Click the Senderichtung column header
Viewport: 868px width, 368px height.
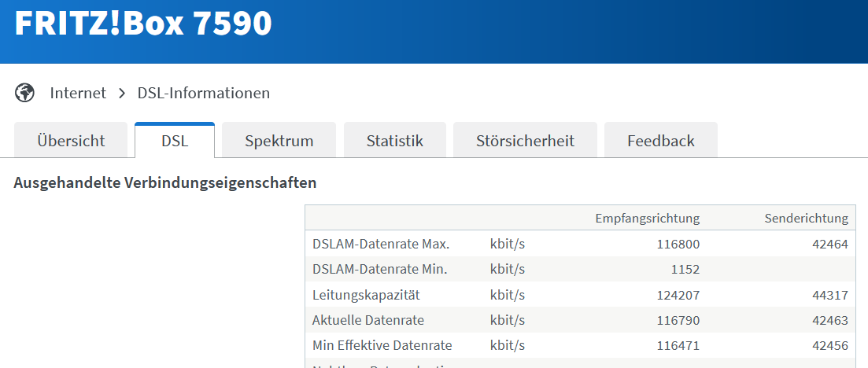pyautogui.click(x=807, y=219)
